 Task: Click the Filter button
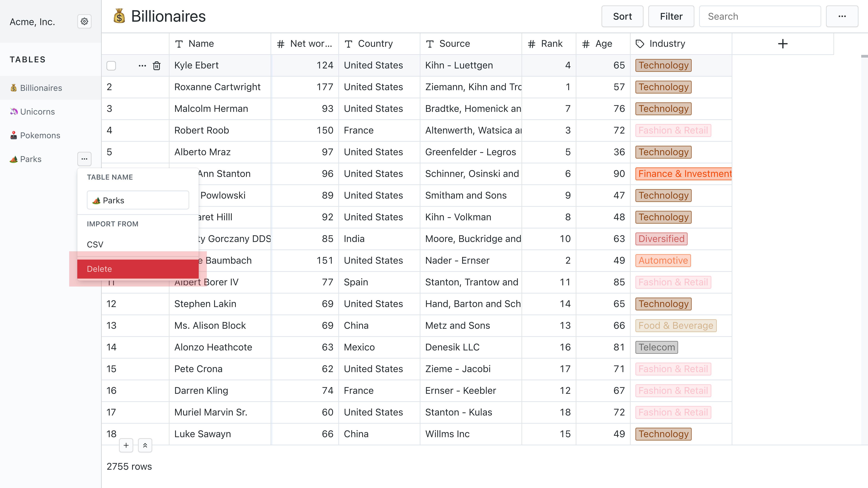coord(671,16)
